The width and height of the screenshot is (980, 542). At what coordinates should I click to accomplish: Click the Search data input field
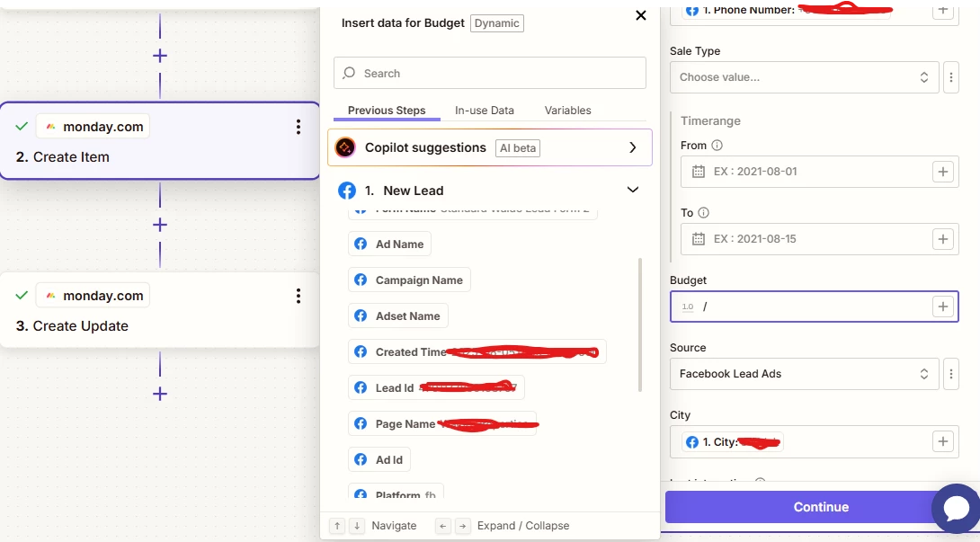(490, 73)
